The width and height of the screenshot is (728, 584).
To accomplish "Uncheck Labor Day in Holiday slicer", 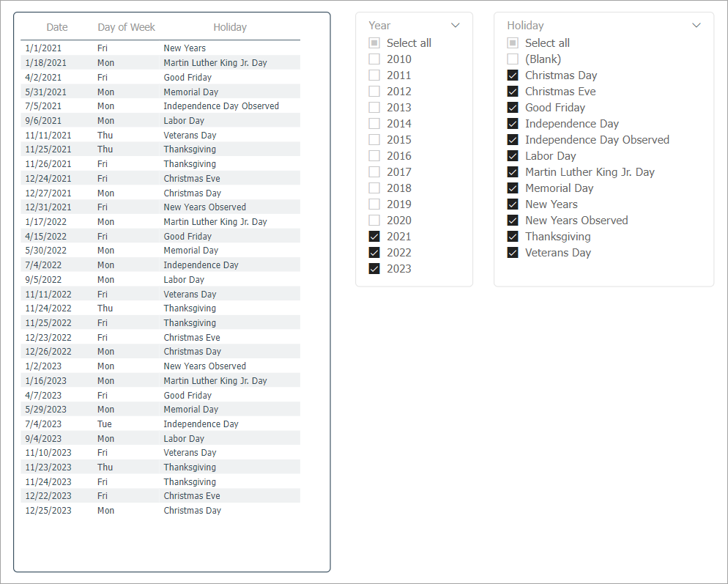I will coord(513,156).
